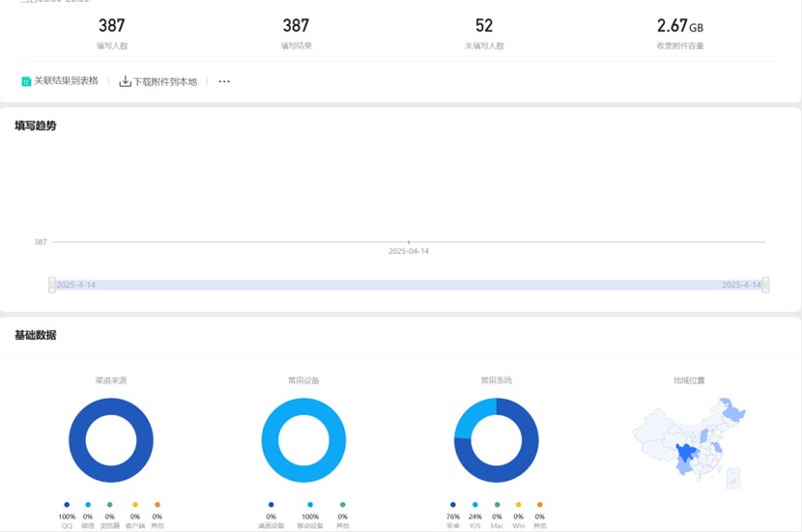This screenshot has width=802, height=532.
Task: Click the 未填写人数 count of 52
Action: (483, 26)
